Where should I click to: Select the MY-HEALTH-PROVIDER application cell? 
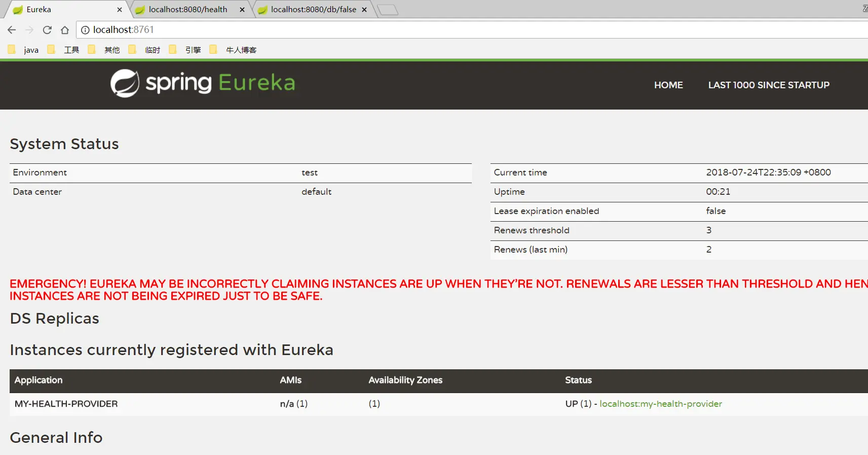(66, 404)
